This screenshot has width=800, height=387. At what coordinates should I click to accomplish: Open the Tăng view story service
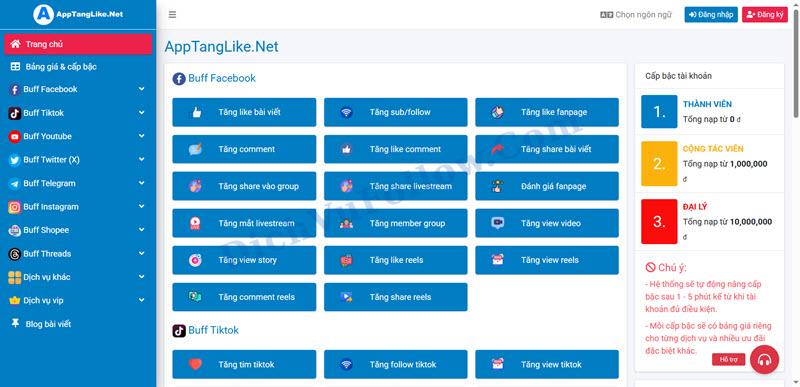coord(244,260)
